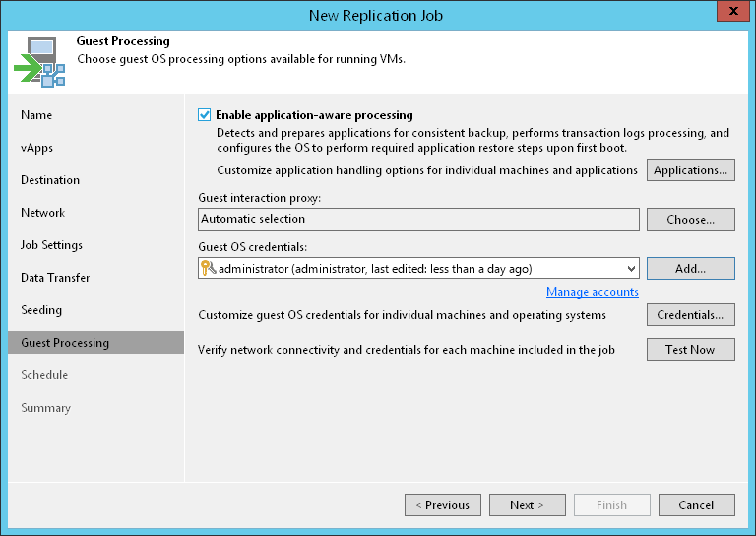Open the per-machine Credentials settings

pyautogui.click(x=690, y=315)
